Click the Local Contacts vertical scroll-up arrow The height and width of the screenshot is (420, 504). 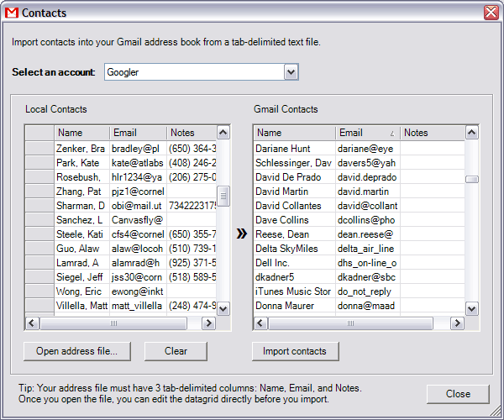click(x=223, y=133)
